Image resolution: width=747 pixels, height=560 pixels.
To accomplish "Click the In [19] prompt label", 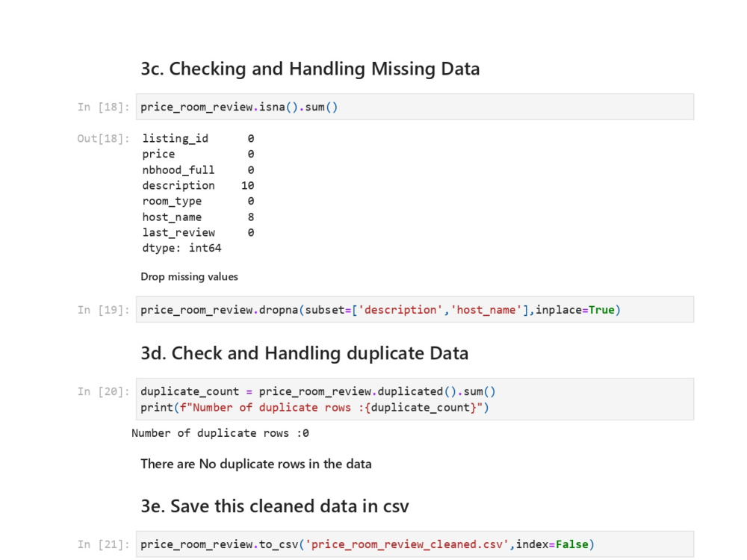I will click(103, 310).
